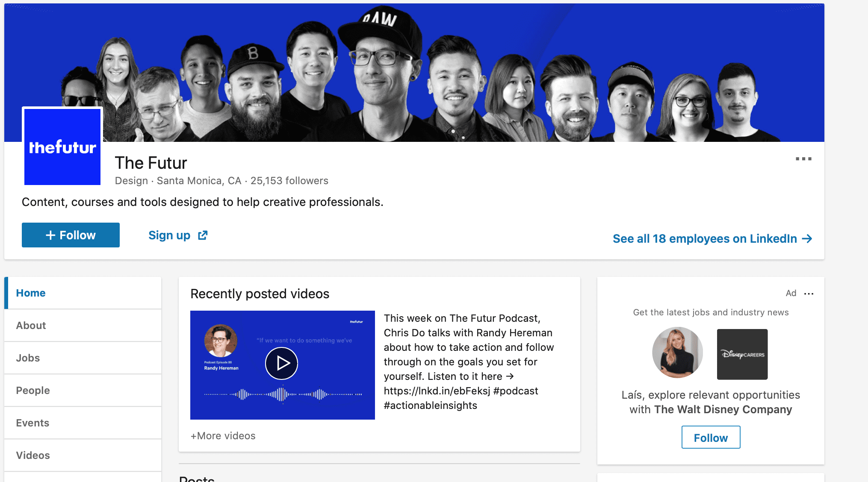868x482 pixels.
Task: Open +More videos link
Action: coord(223,436)
